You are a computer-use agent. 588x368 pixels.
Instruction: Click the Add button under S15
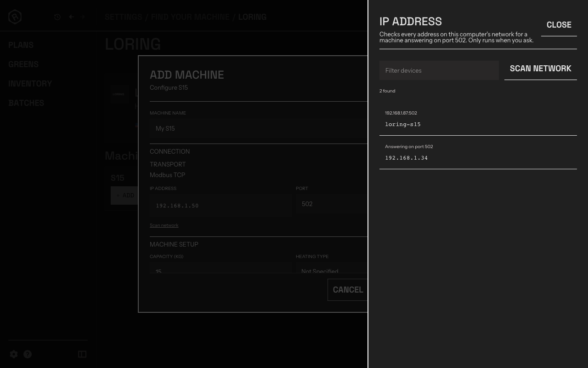click(125, 195)
